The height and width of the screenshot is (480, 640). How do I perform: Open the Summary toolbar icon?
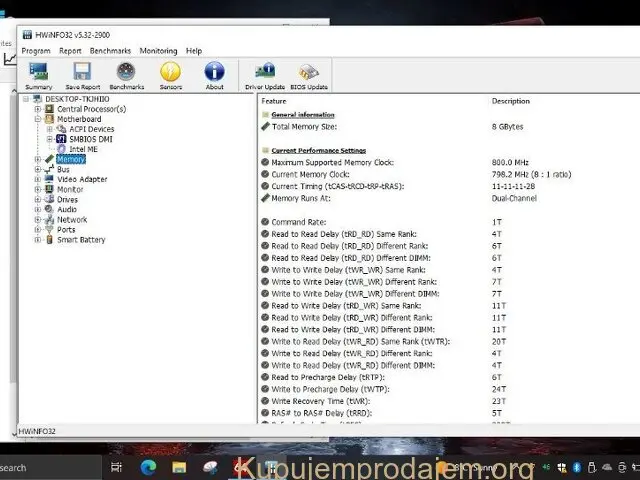(x=39, y=73)
